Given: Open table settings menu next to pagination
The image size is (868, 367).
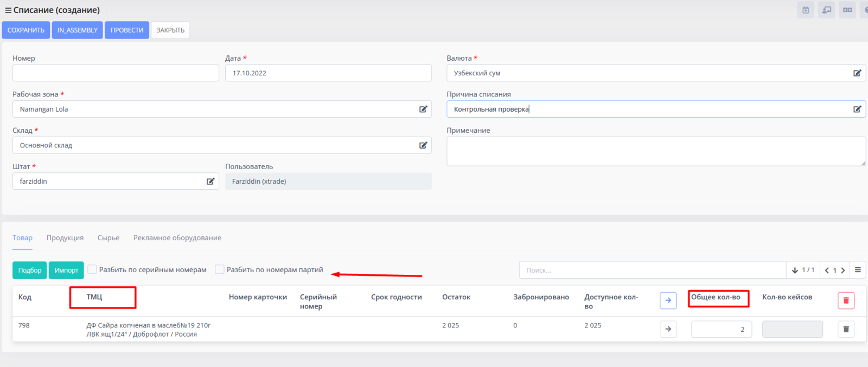Looking at the screenshot, I should tap(858, 270).
